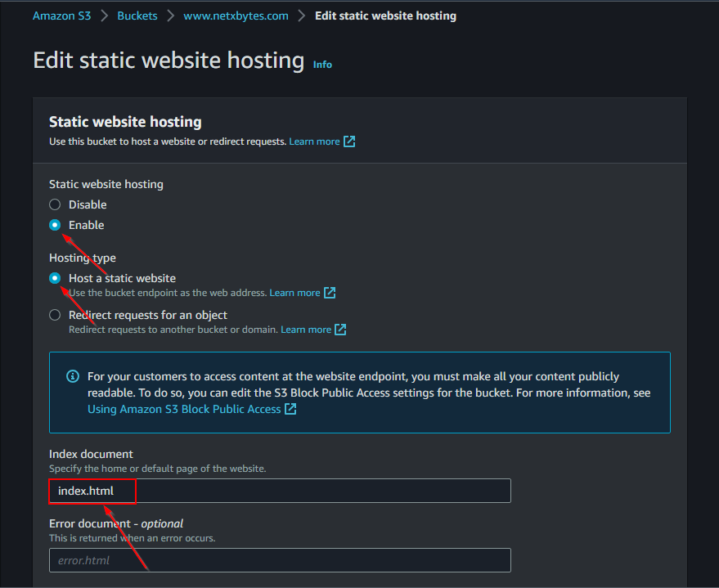Choose Host a static website option
Viewport: 719px width, 588px height.
click(55, 278)
